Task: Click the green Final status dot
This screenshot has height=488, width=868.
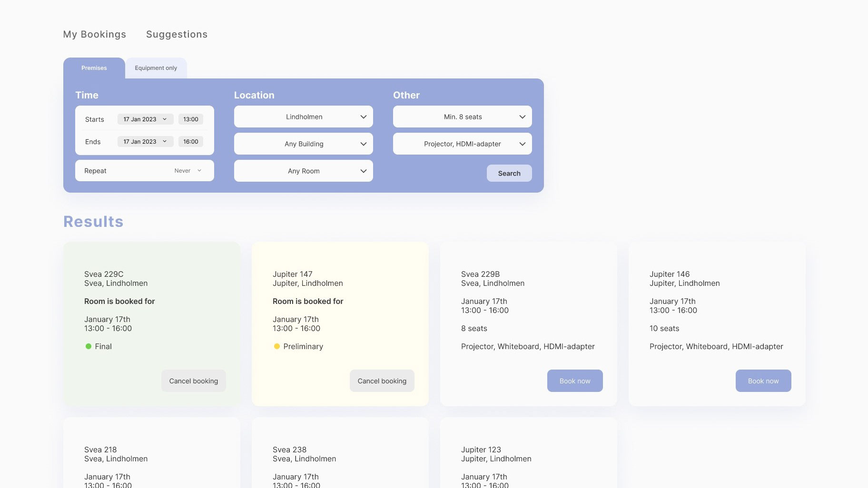Action: click(x=88, y=346)
